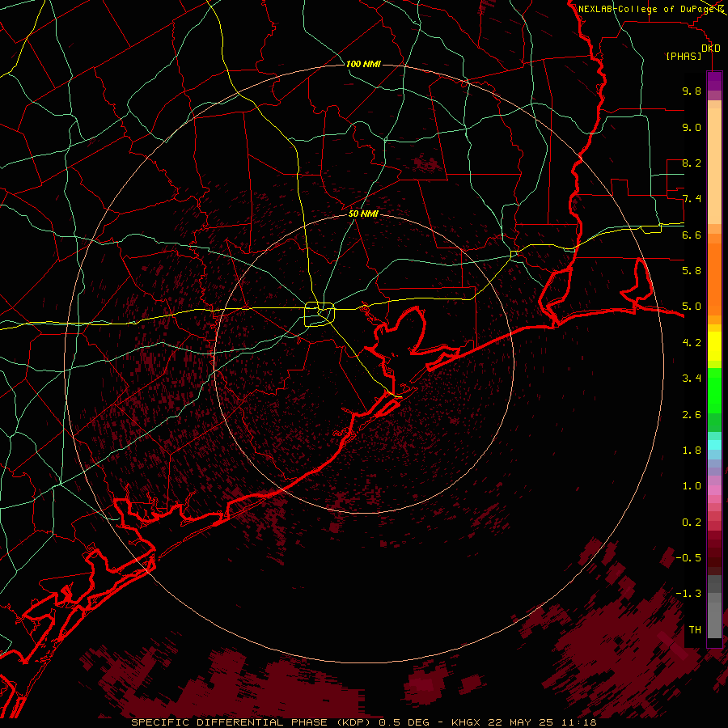Click the 0.2 scale value
This screenshot has width=728, height=728.
(692, 523)
